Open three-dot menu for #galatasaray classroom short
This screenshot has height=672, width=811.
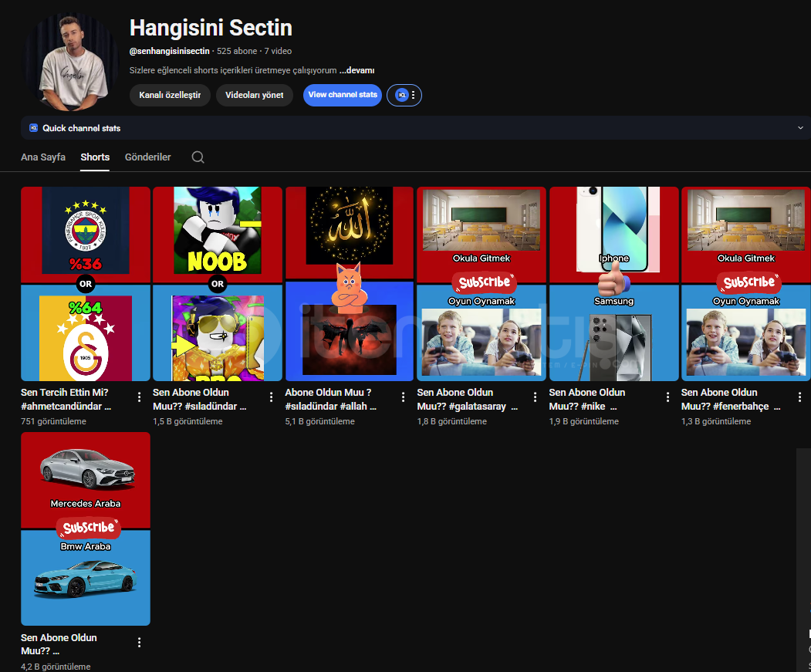click(x=535, y=397)
